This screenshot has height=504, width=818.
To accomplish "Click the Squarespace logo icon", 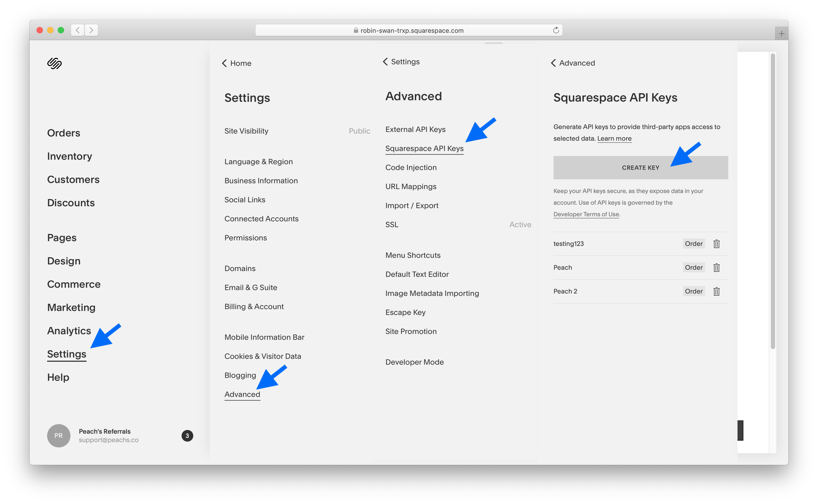I will point(54,63).
